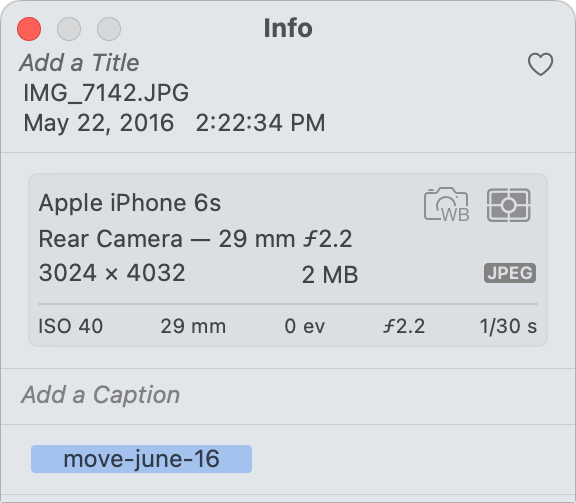This screenshot has width=576, height=503.
Task: Click the 1/30 s shutter speed
Action: [508, 326]
